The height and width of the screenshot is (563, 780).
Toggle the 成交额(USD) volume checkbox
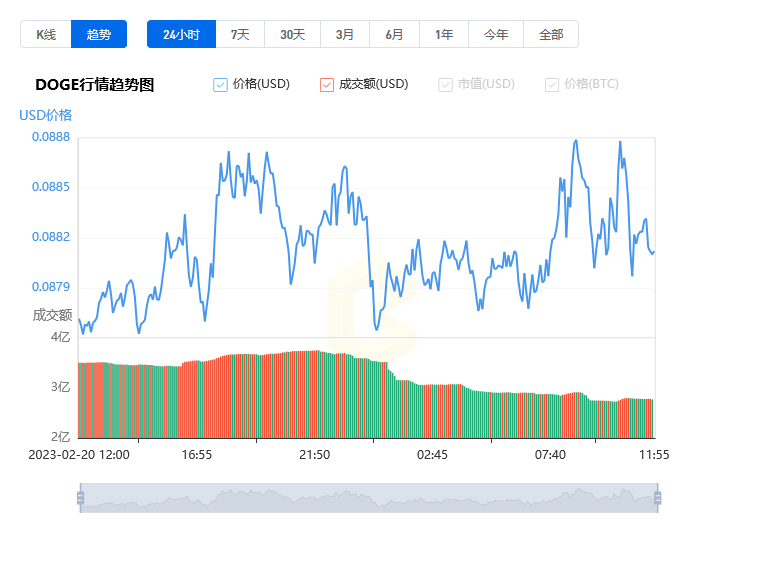(x=327, y=85)
